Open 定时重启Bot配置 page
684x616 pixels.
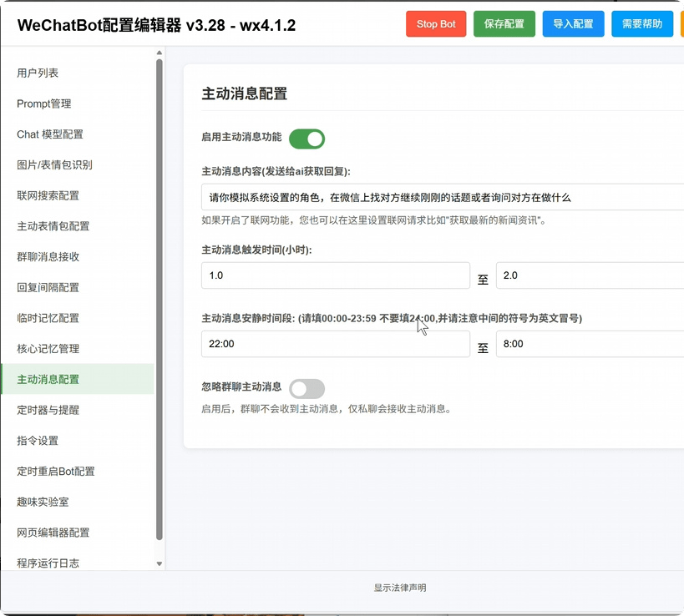[78, 472]
